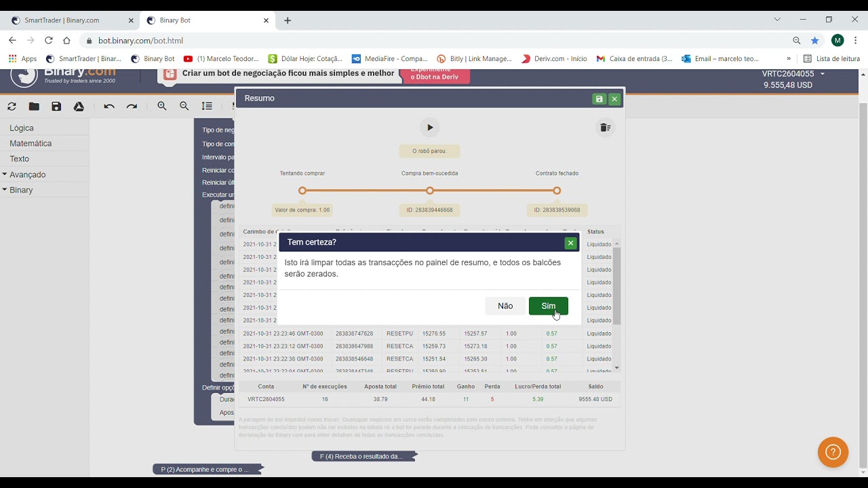Clear summary with the trash list icon

(x=605, y=127)
